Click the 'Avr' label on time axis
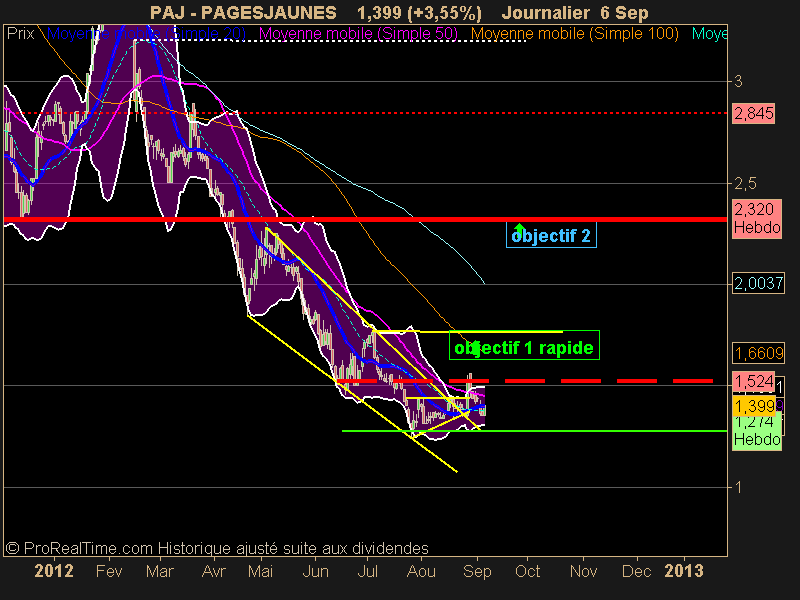The image size is (800, 600). pos(213,571)
